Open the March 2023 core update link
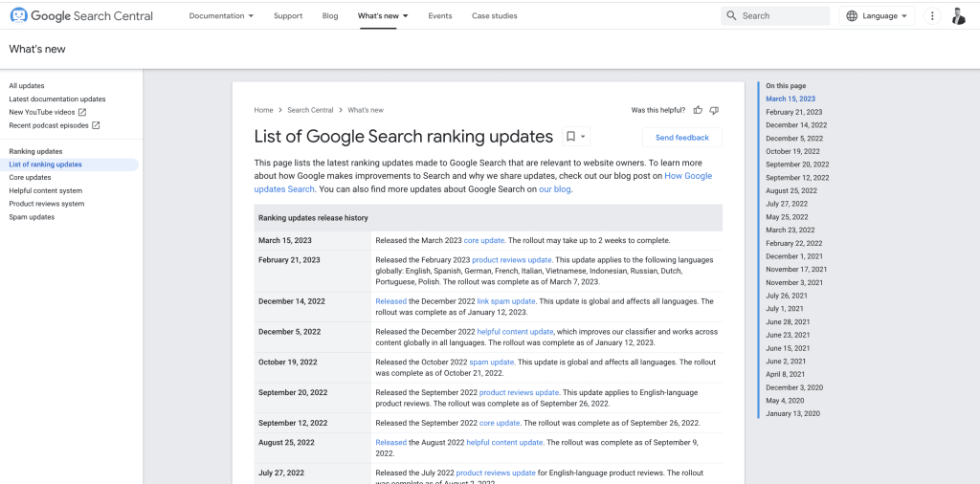Viewport: 980px width, 484px height. click(483, 240)
